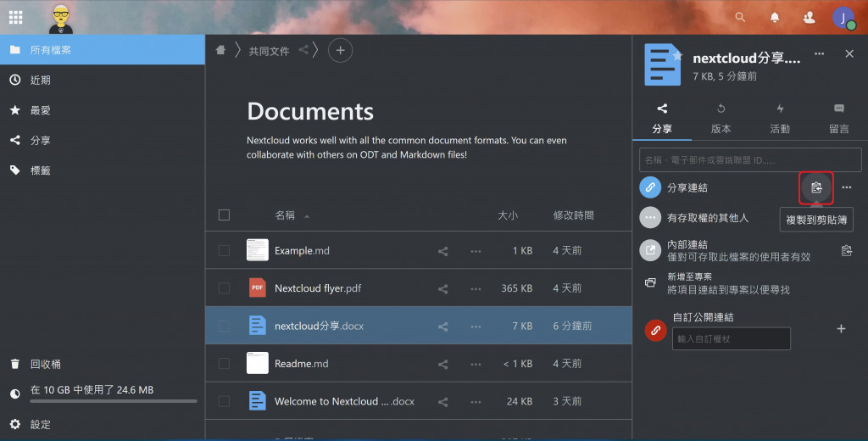Switch to the 留言 tab
The image size is (868, 441).
pyautogui.click(x=838, y=119)
